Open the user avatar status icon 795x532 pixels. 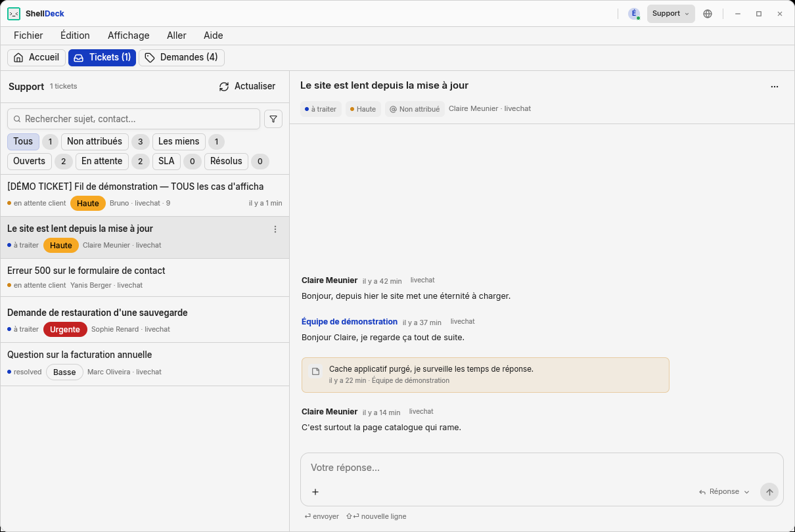pyautogui.click(x=634, y=14)
